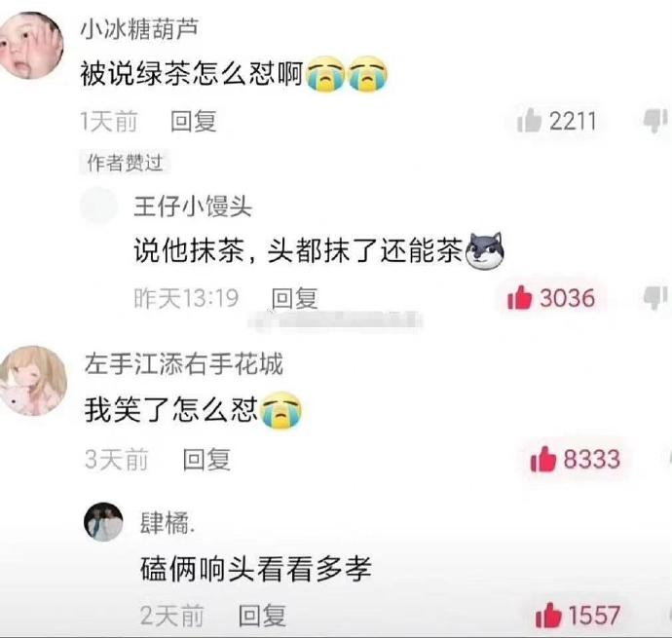Tap the husky dog emoji in the reply

(x=485, y=251)
